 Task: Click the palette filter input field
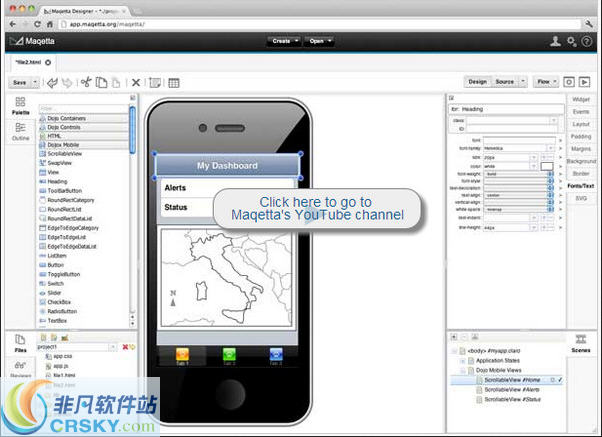click(x=83, y=109)
